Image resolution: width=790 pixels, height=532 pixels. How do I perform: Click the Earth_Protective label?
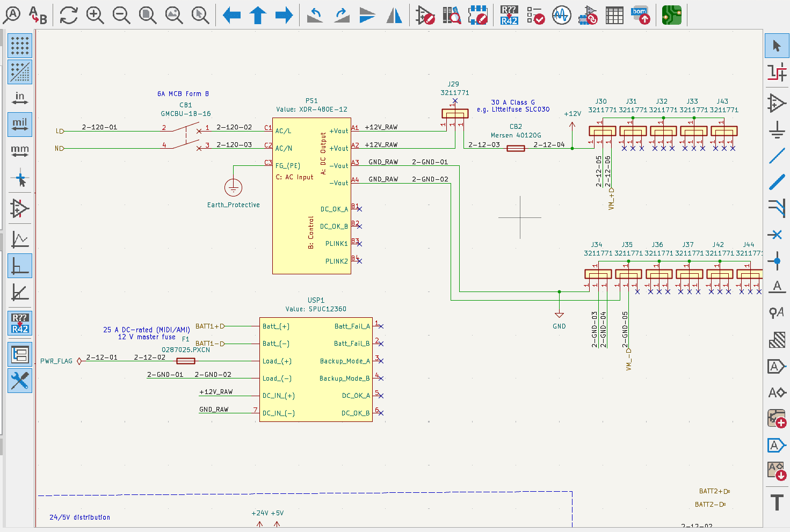tap(234, 205)
